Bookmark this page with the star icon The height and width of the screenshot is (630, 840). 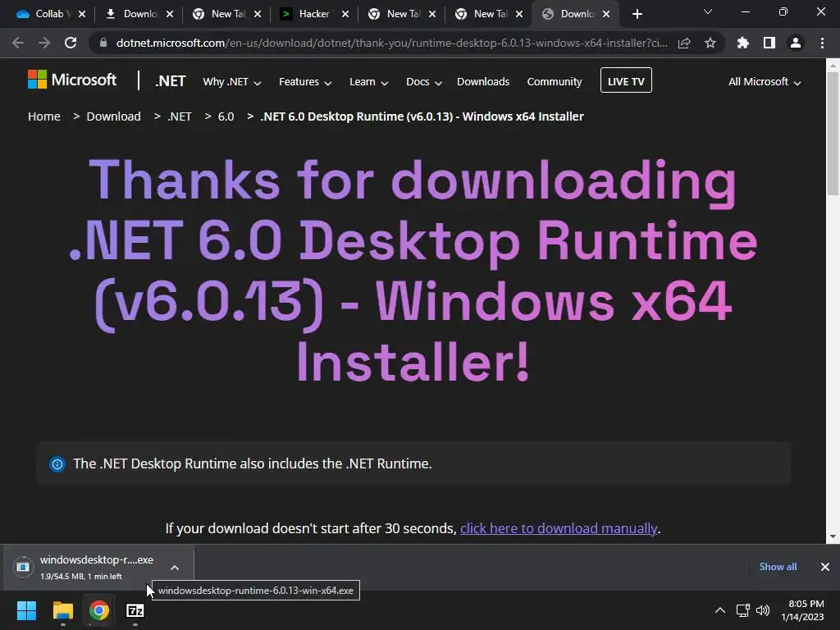tap(710, 43)
